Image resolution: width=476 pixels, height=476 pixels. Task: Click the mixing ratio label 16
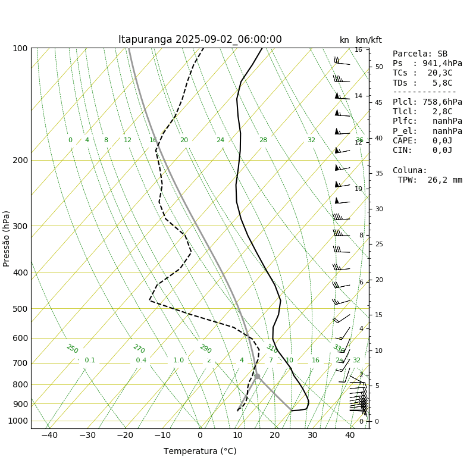coord(315,360)
